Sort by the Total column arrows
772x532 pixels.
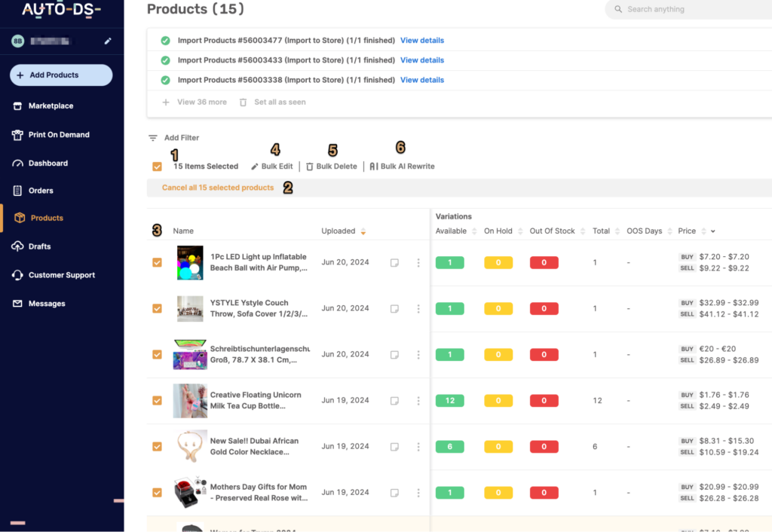617,231
